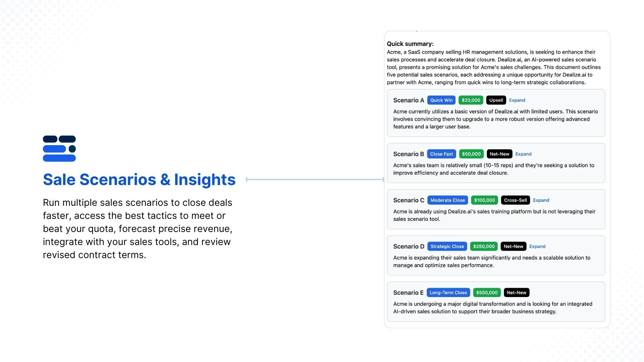Select the $250,000 green badge
644x362 pixels.
[x=484, y=246]
